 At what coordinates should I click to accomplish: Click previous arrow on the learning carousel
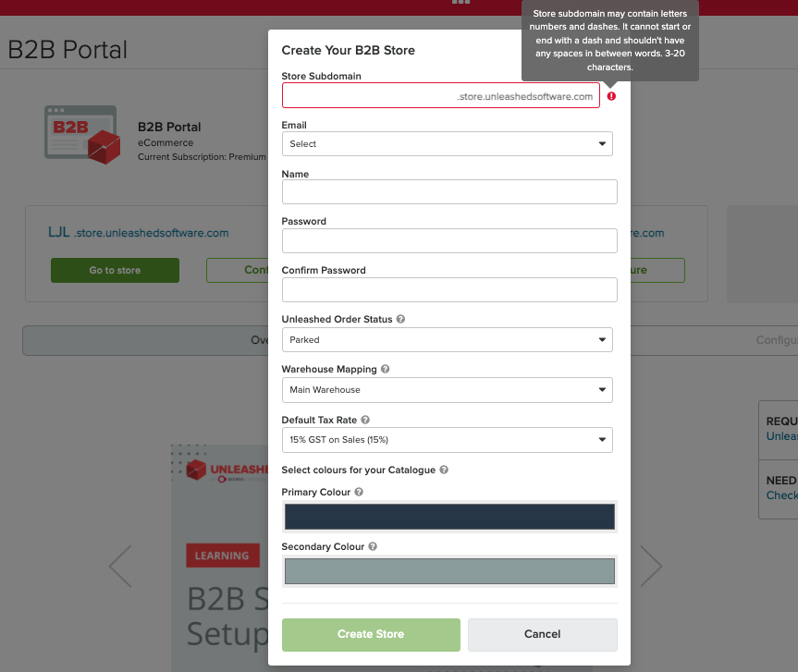(120, 567)
